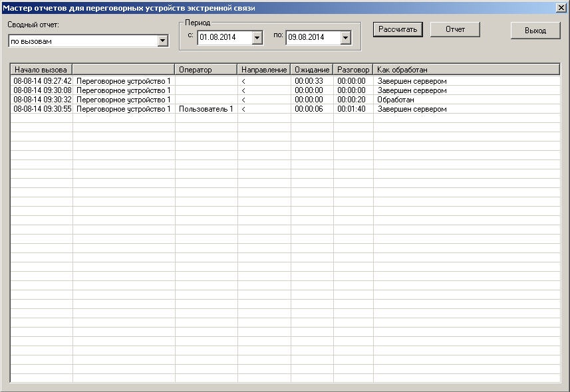Viewport: 570px width, 392px height.
Task: Sort by Ожидание column header
Action: (312, 70)
